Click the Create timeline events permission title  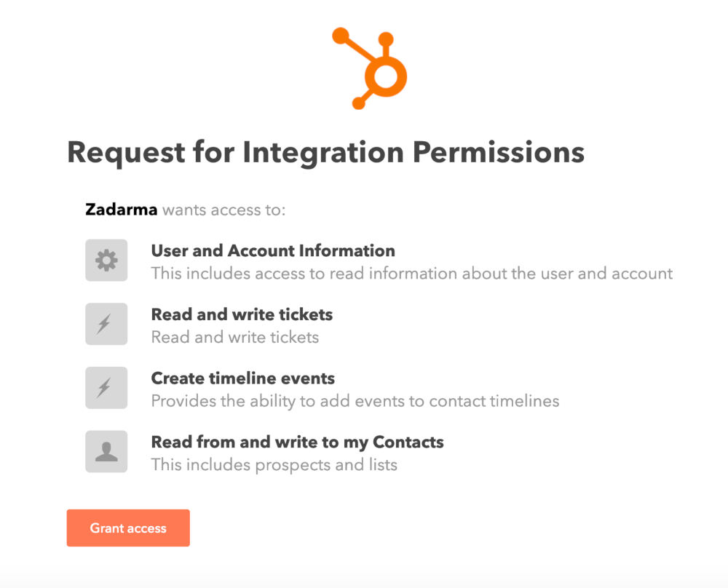[x=242, y=378]
